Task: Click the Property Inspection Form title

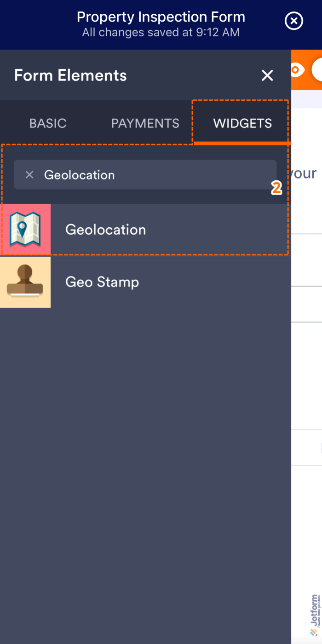Action: [161, 17]
